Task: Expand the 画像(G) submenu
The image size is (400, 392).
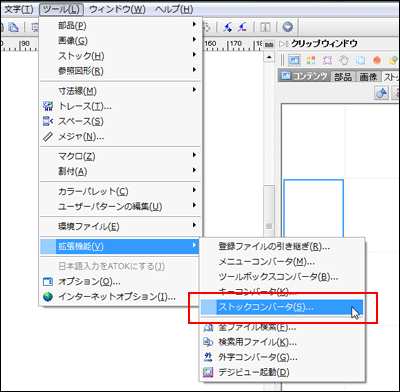Action: [x=121, y=40]
